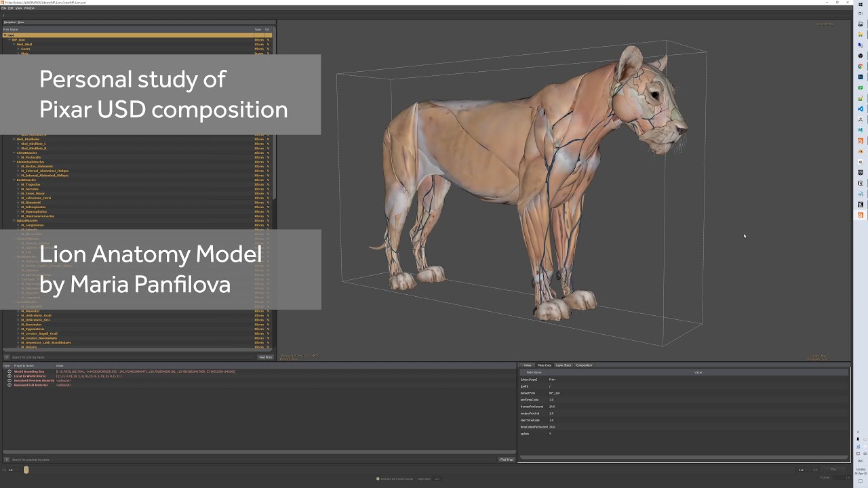The height and width of the screenshot is (488, 868).
Task: Toggle visibility of M_Rectus_Abdominis prim
Action: click(268, 166)
